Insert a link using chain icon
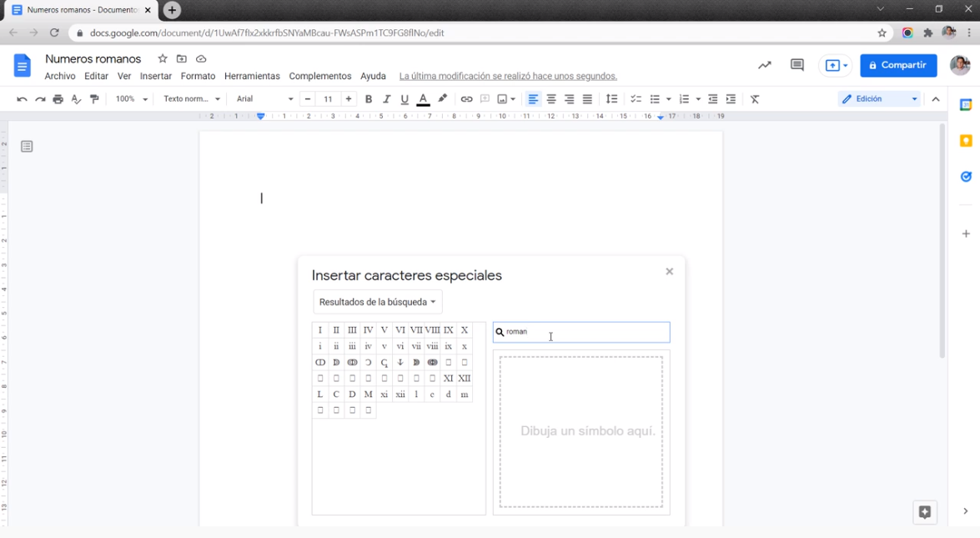The image size is (980, 538). point(466,99)
